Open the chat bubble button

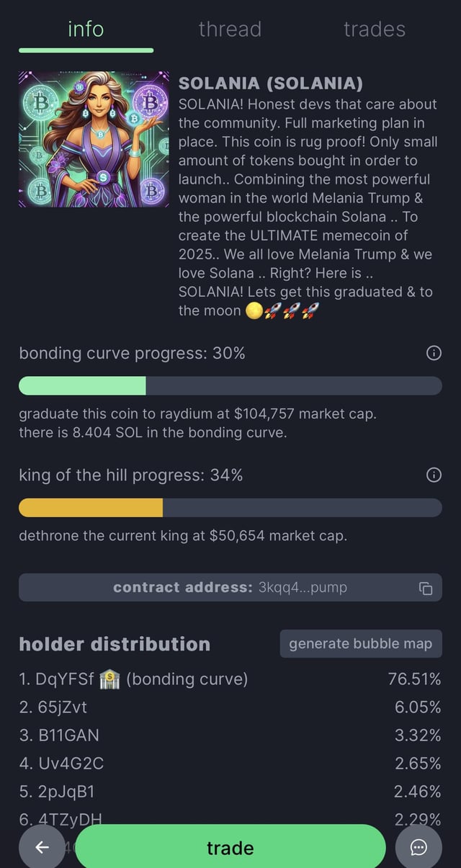click(x=419, y=847)
